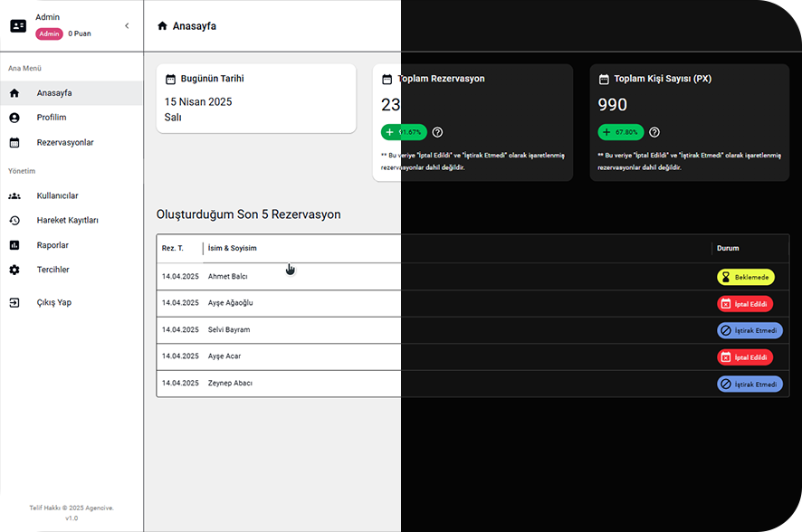
Task: Click the admin contact card icon top left
Action: (x=16, y=25)
